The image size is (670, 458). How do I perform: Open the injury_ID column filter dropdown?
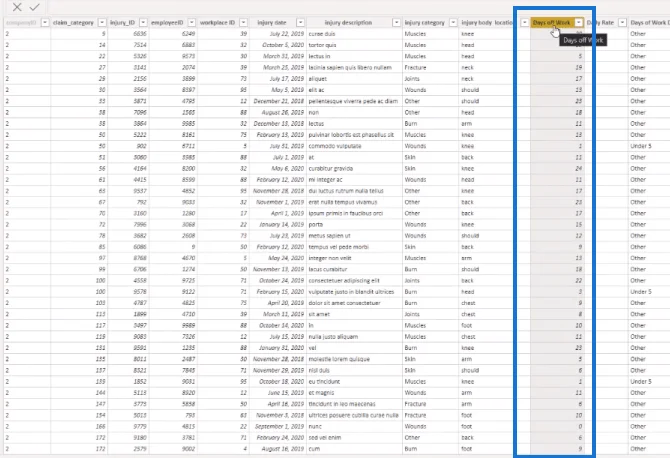[144, 23]
